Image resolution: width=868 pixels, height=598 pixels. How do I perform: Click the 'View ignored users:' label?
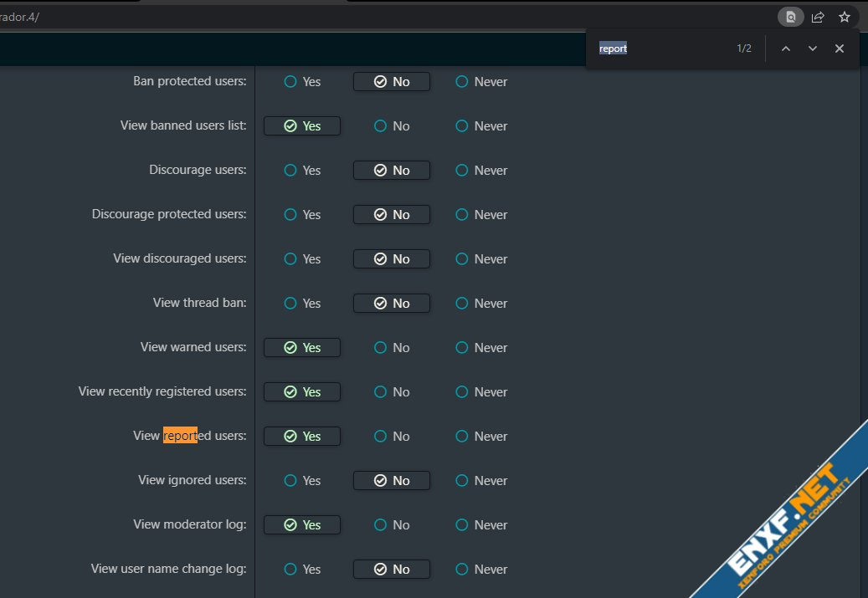click(192, 480)
